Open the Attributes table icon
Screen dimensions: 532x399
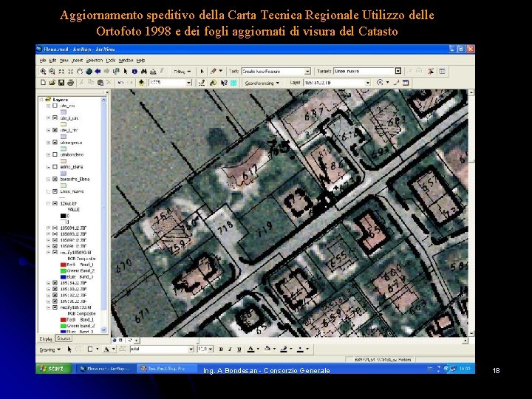(442, 71)
